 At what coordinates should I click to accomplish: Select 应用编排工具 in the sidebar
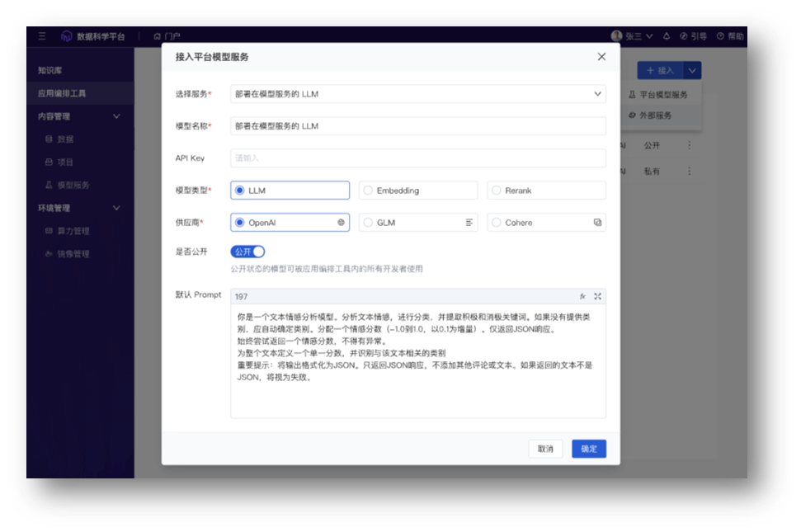80,93
